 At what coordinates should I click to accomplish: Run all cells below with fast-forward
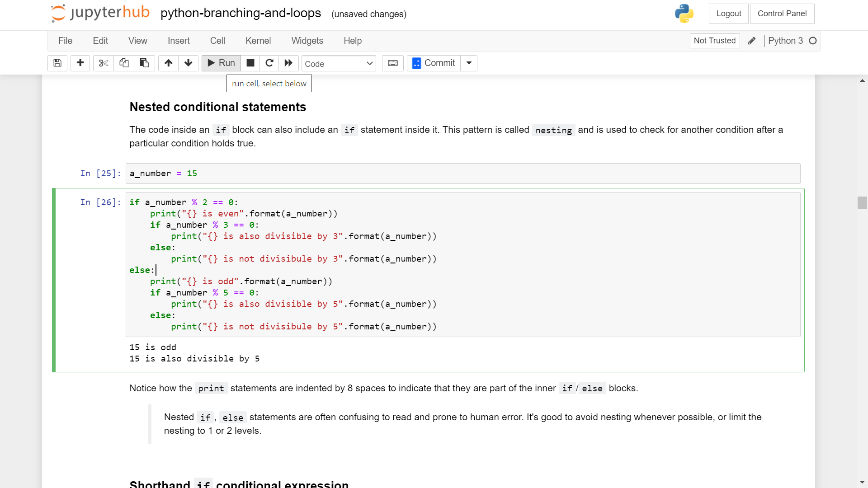(288, 63)
